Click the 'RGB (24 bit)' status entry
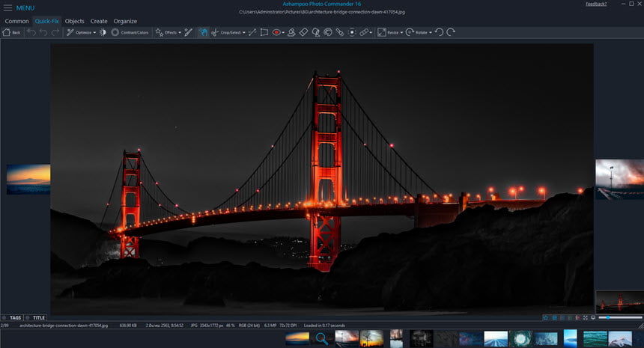Viewport: 644px width, 348px height. pyautogui.click(x=249, y=326)
